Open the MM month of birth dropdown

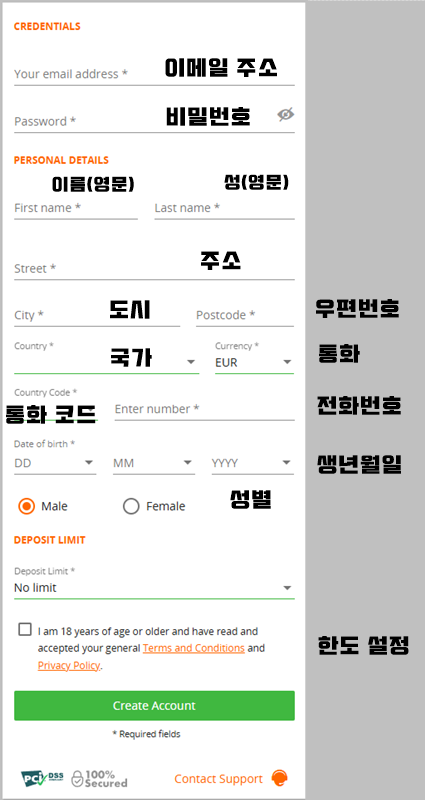point(154,463)
